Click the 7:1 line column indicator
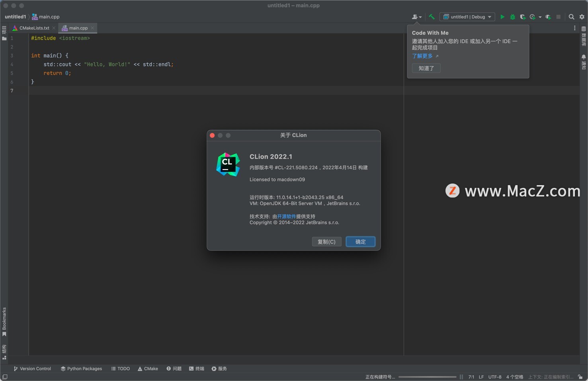Image resolution: width=588 pixels, height=381 pixels. 471,377
